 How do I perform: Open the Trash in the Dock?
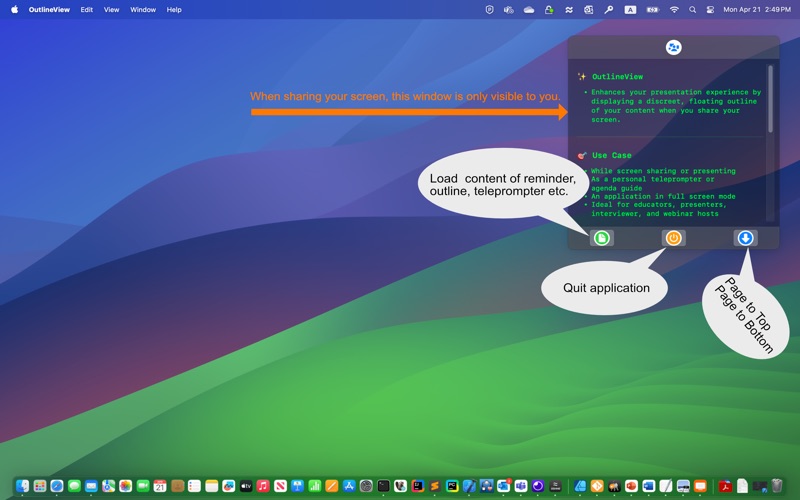[x=777, y=486]
